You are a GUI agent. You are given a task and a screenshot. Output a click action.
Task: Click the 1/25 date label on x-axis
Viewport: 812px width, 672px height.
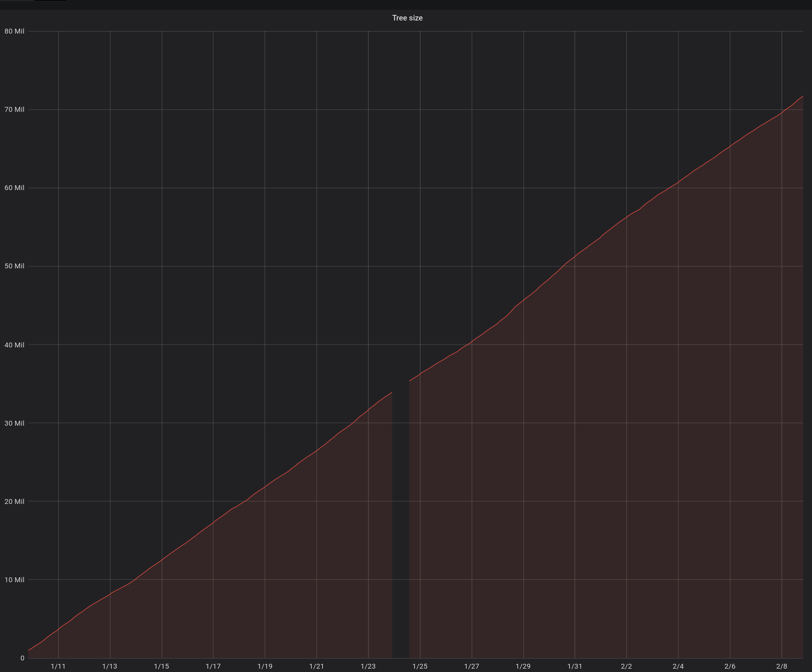pos(420,666)
